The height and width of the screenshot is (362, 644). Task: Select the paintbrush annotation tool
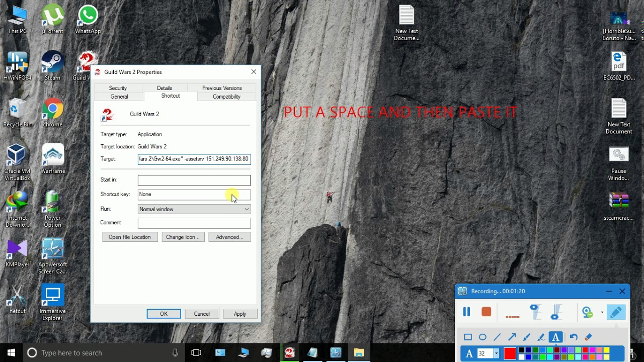(x=526, y=337)
